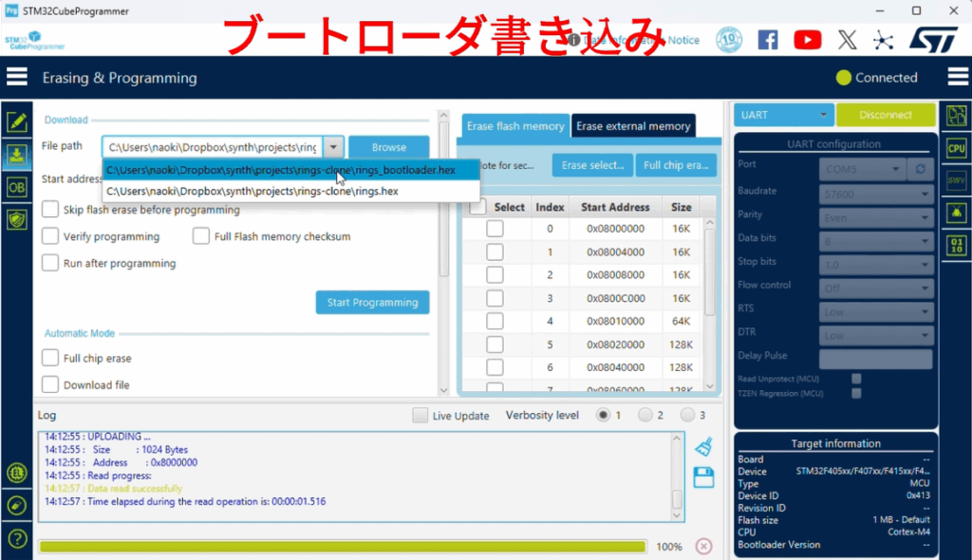This screenshot has height=560, width=972.
Task: Open the right hamburger menu
Action: (x=958, y=77)
